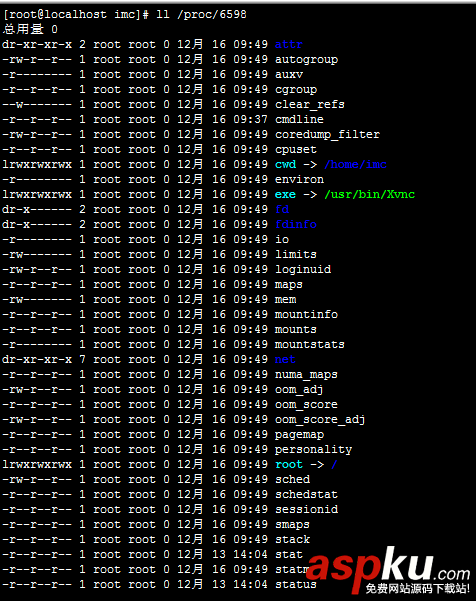Click the 'stack' file name

coord(292,539)
